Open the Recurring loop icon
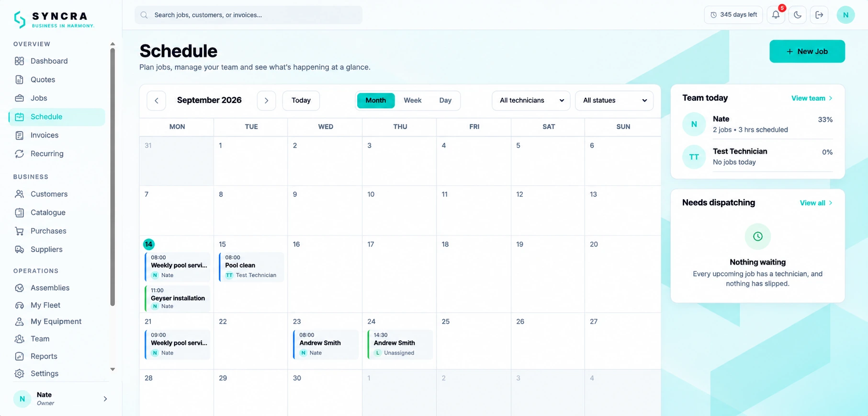 click(19, 154)
